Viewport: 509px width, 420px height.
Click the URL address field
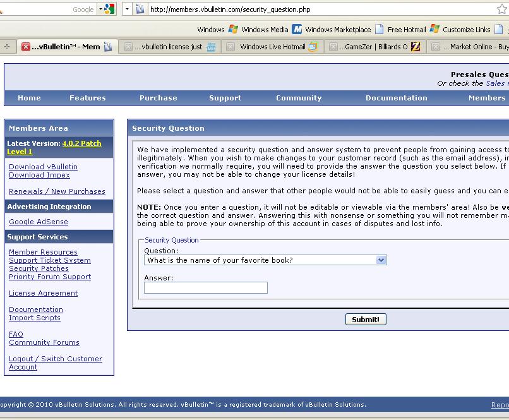(321, 9)
